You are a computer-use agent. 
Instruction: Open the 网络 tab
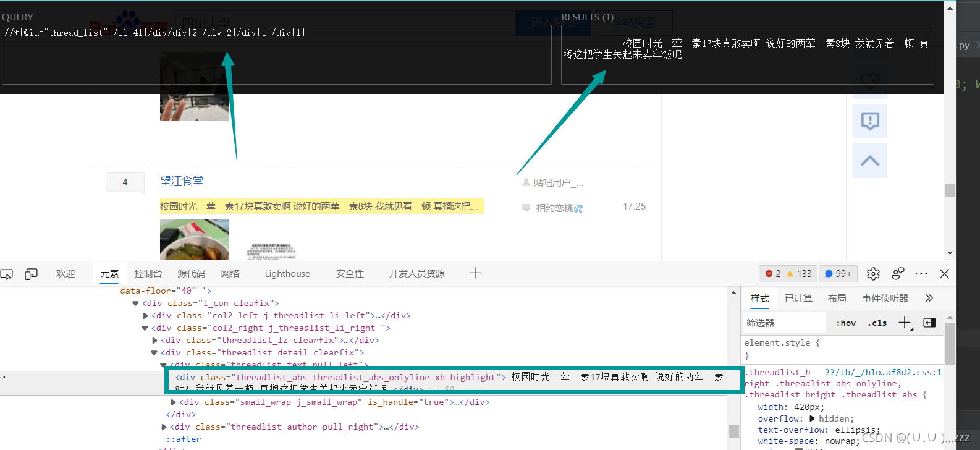pos(230,273)
